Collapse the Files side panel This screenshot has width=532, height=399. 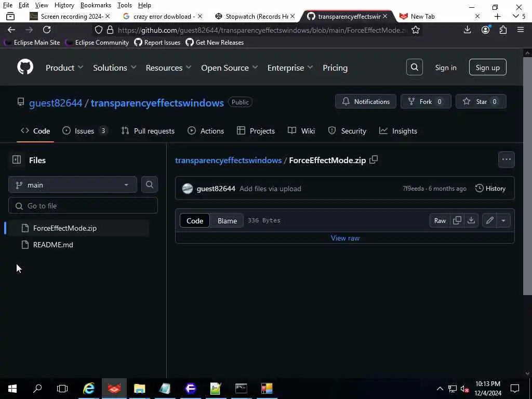(x=17, y=160)
